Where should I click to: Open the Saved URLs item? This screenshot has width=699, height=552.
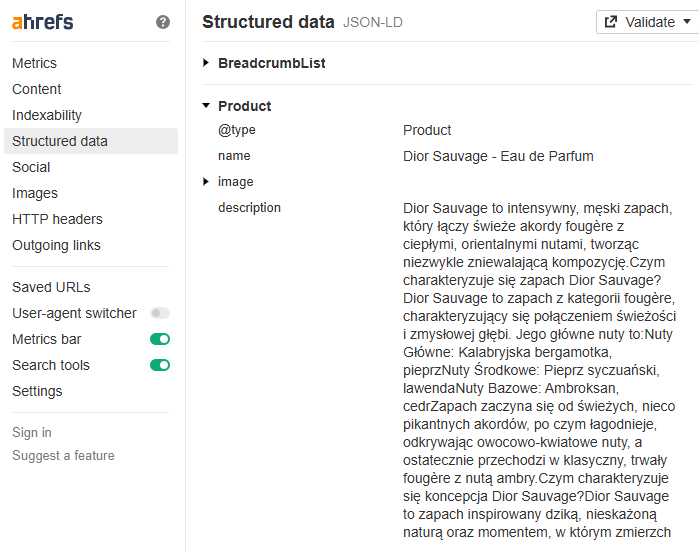(51, 287)
